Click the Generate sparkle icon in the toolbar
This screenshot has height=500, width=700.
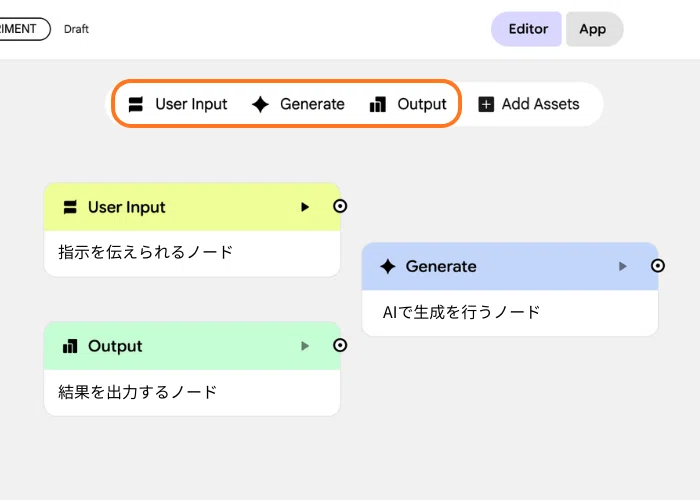[260, 104]
